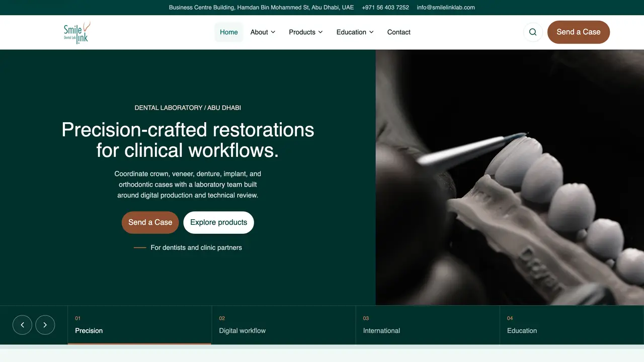The height and width of the screenshot is (362, 644).
Task: Click the Smile Link Dental Lab logo
Action: (x=77, y=32)
